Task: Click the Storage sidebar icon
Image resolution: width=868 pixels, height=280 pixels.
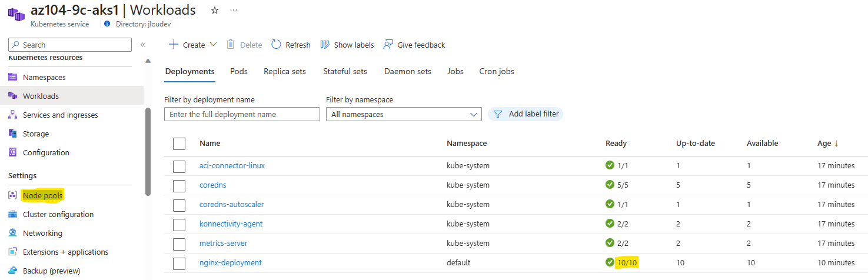Action: 12,134
